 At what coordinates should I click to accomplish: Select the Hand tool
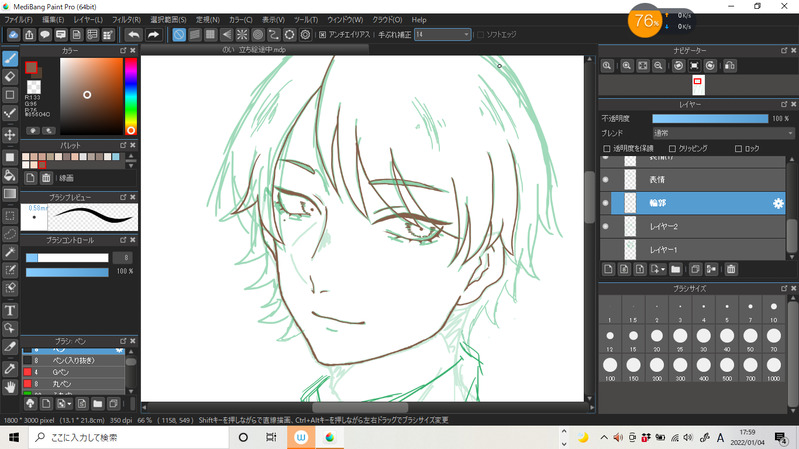click(10, 387)
